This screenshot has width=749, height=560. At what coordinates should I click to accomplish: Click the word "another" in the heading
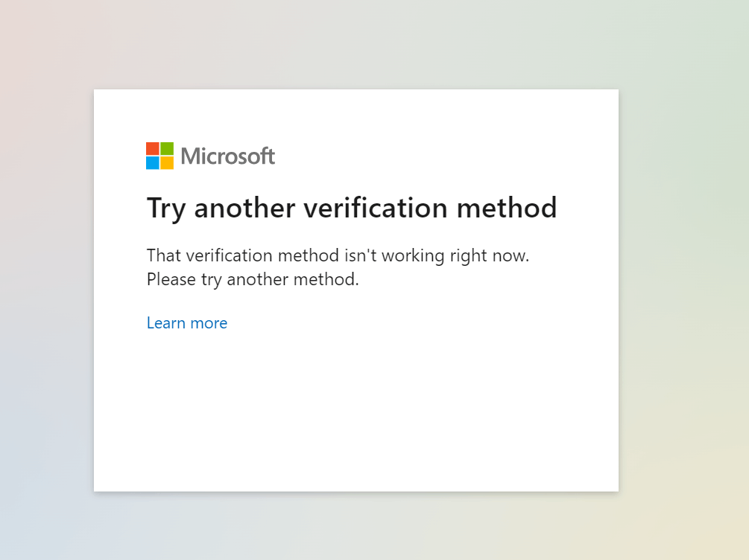(x=244, y=209)
